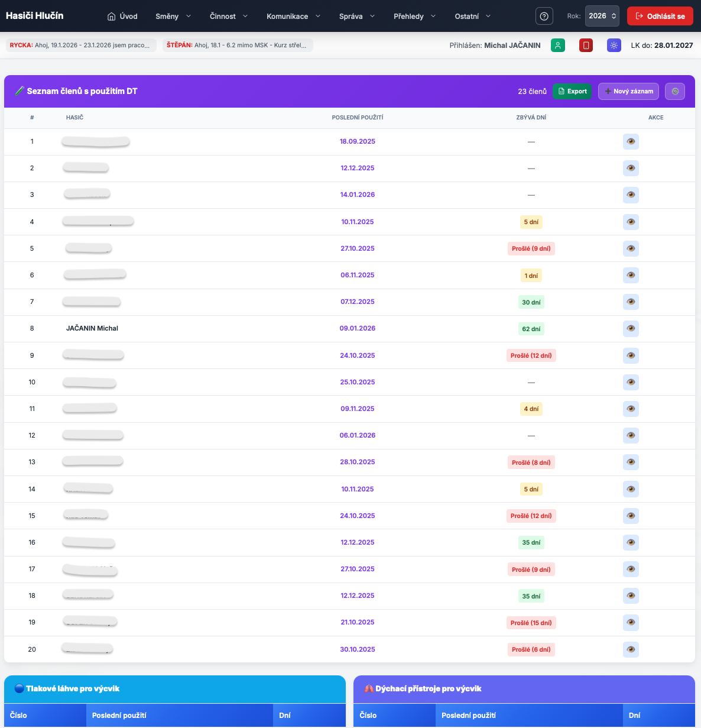Screen dimensions: 701x728
Task: Show row 5 details via eye icon
Action: coord(631,248)
